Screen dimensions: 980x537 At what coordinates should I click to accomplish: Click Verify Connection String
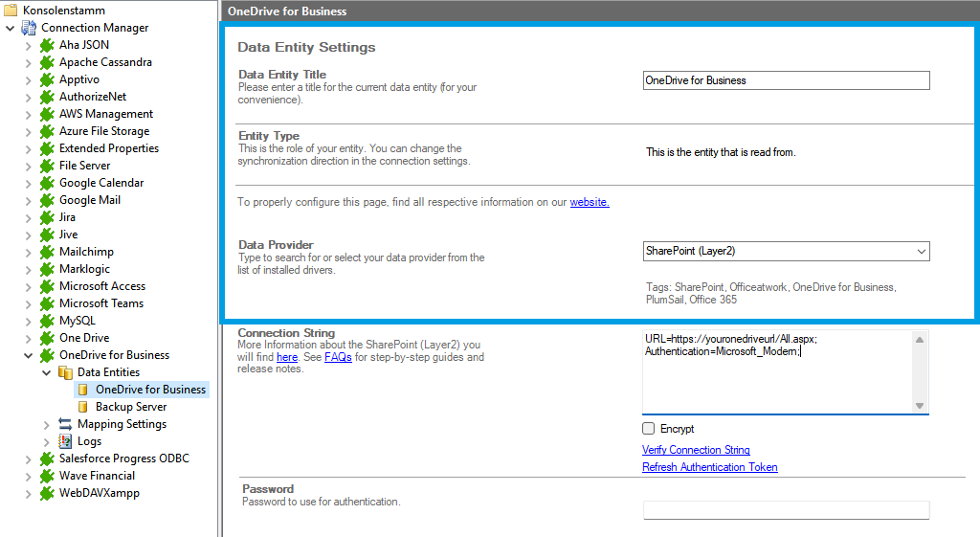coord(696,450)
